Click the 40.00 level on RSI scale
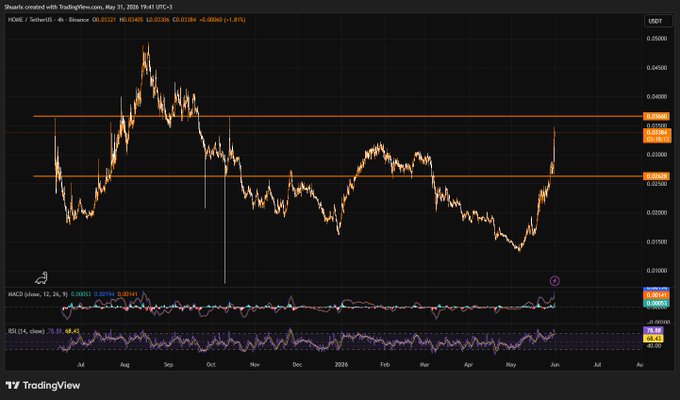 tap(654, 346)
